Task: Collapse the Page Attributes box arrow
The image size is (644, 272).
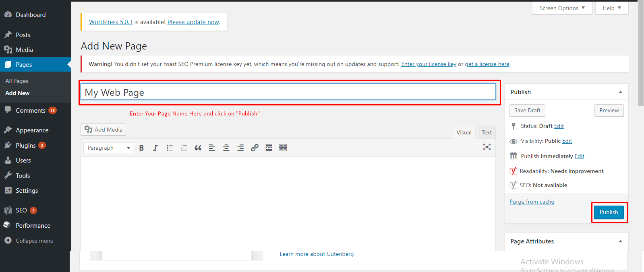Action: [x=621, y=241]
